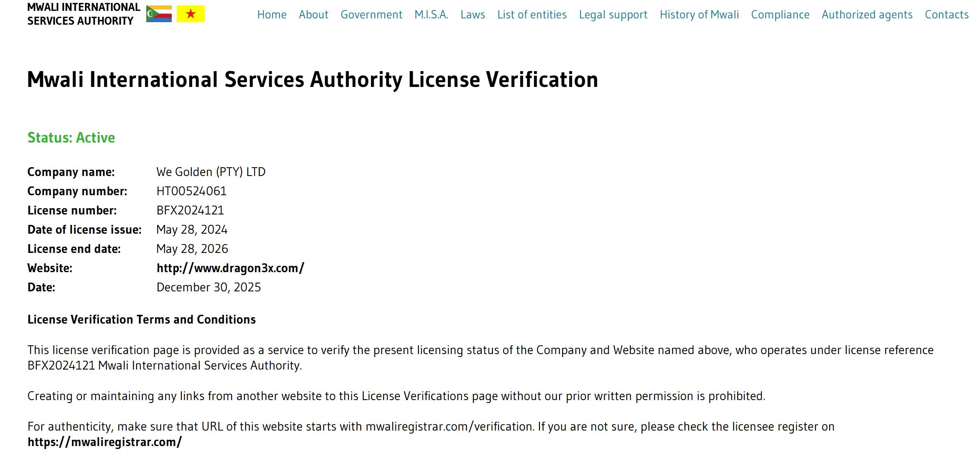The height and width of the screenshot is (459, 980).
Task: Click the Mwali International Services Authority logo text
Action: tap(84, 14)
